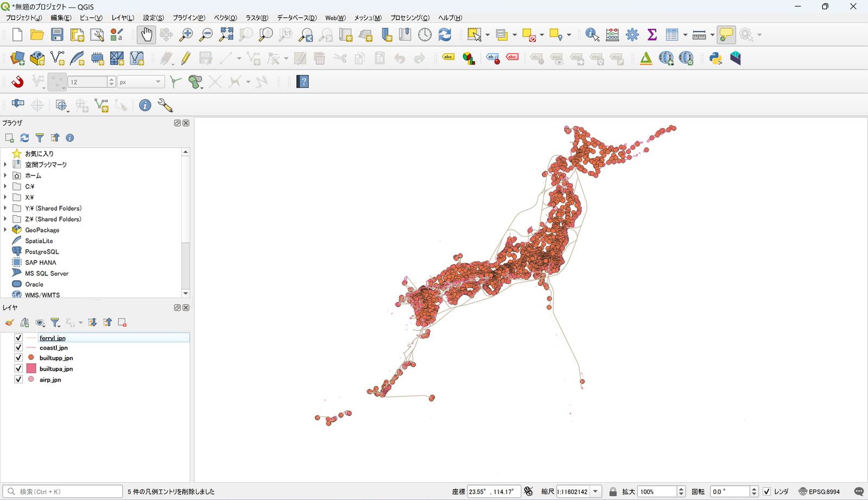Viewport: 868px width, 500px height.
Task: Toggle visibility of coastl_jpn layer
Action: (18, 347)
